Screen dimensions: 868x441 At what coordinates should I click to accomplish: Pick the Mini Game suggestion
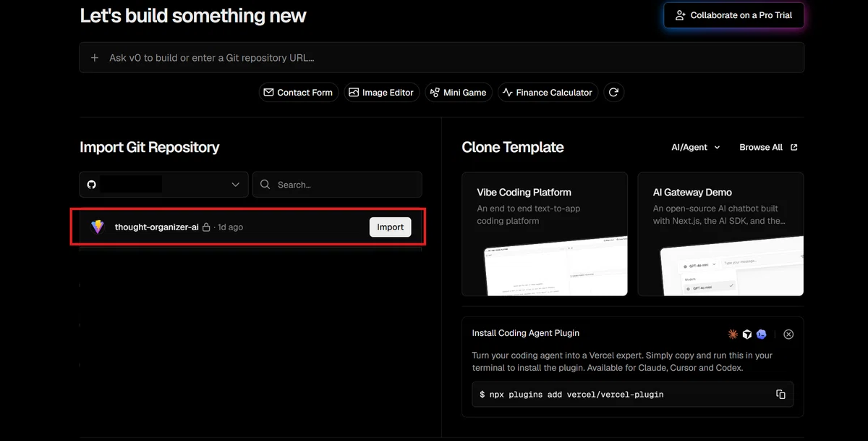(x=459, y=93)
